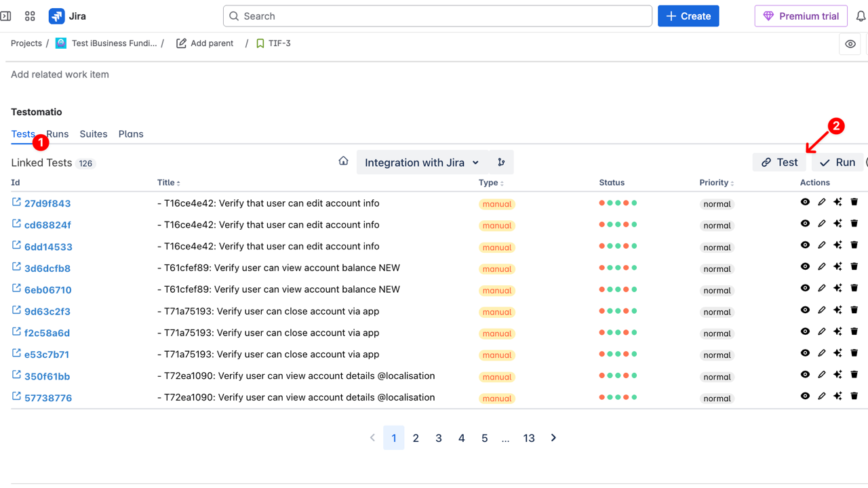Click trash icon for test 57738776
This screenshot has height=488, width=868.
854,396
